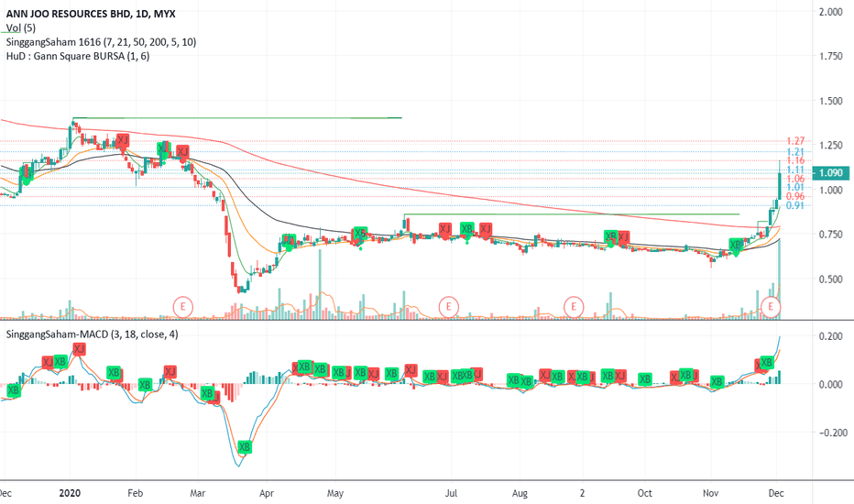Click the earnings E marker before March
854x504 pixels.
tap(183, 307)
